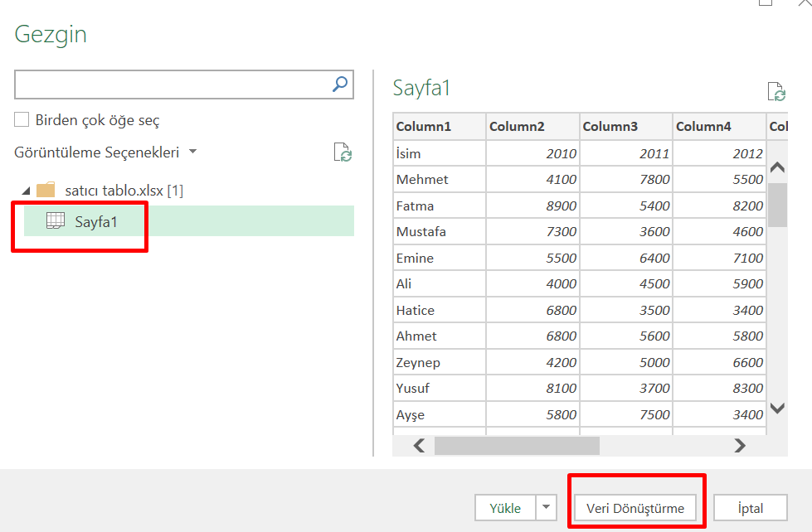Click the 2011 cell in İsim row
Image resolution: width=812 pixels, height=532 pixels.
(626, 153)
